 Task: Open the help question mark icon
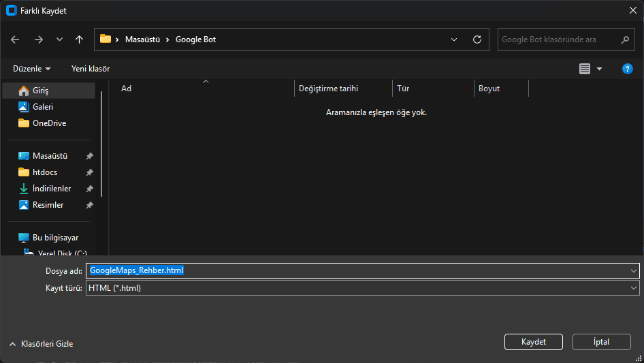point(628,69)
